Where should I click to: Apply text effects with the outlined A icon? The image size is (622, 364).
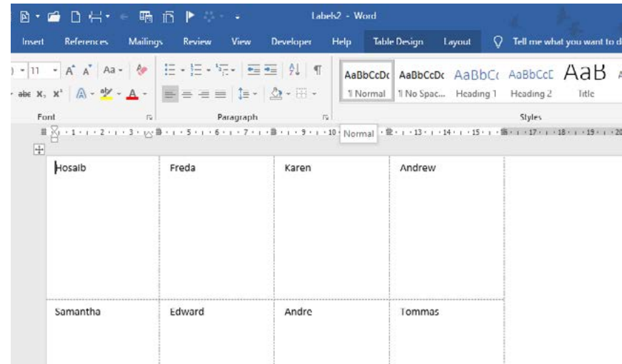(x=81, y=94)
